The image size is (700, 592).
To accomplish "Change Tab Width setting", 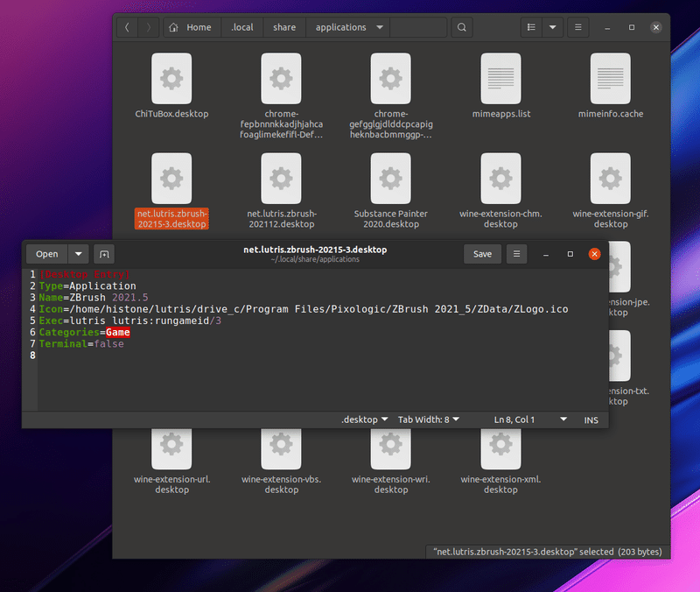I will (428, 420).
